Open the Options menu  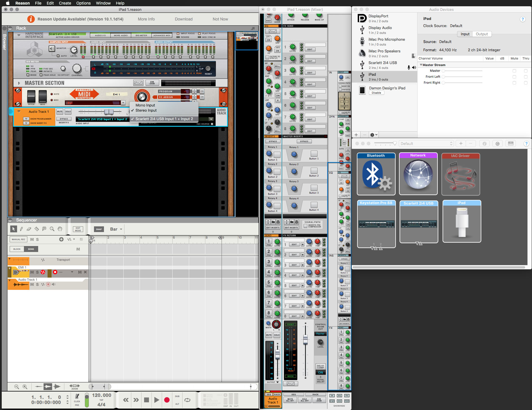pos(83,3)
